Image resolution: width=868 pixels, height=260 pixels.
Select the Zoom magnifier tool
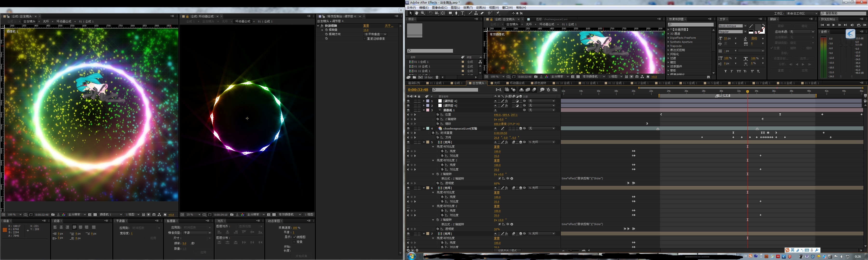tap(423, 13)
